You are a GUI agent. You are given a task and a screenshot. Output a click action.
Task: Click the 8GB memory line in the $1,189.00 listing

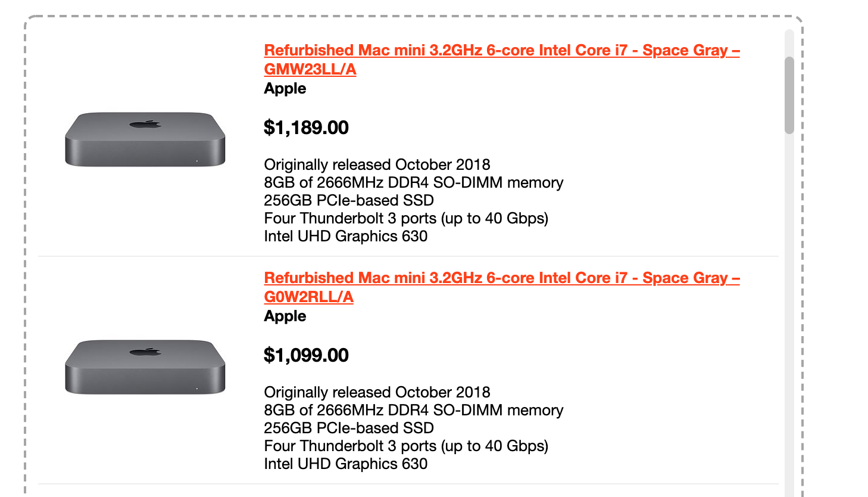pos(413,182)
